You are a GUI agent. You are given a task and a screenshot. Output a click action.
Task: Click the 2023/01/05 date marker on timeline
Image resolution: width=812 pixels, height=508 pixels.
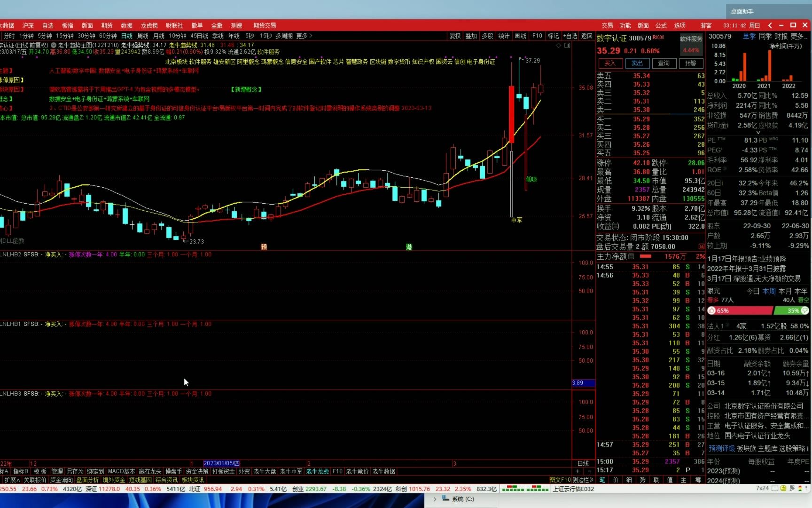pos(222,463)
